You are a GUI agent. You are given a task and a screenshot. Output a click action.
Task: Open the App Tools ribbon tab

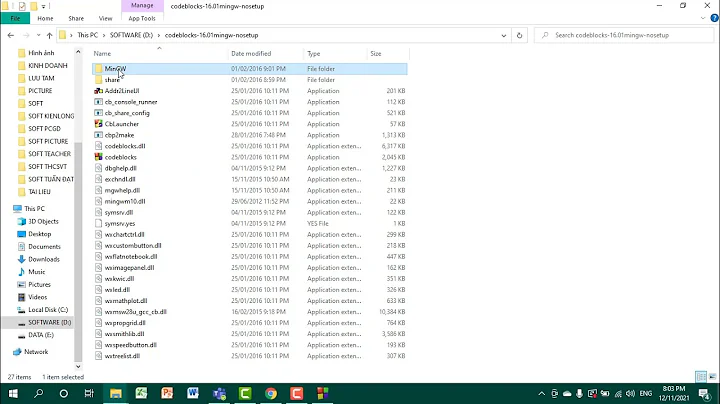pyautogui.click(x=142, y=18)
